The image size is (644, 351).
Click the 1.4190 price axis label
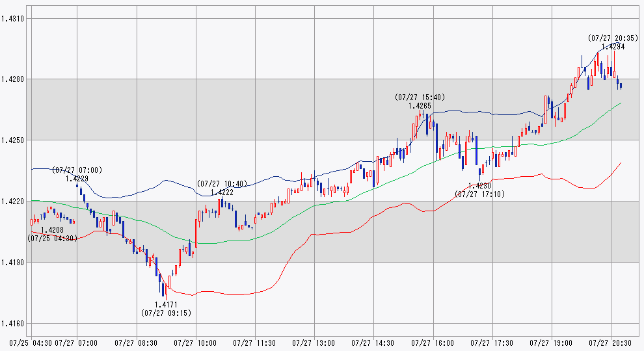[13, 263]
